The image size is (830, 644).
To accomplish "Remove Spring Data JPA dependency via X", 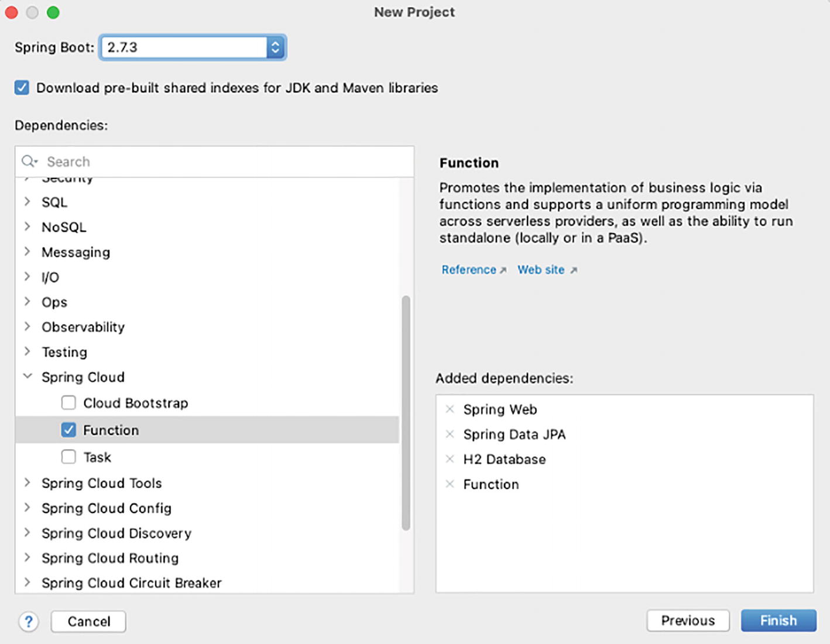I will click(x=450, y=434).
